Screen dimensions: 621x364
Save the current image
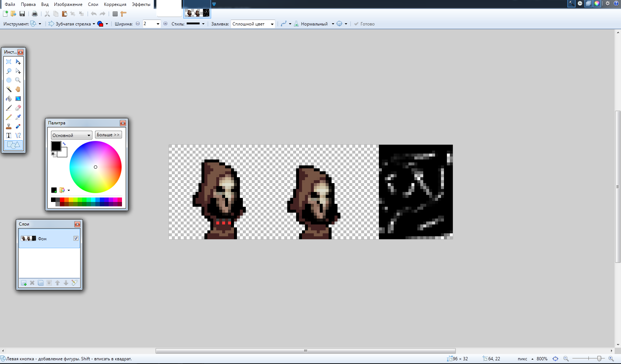pyautogui.click(x=22, y=14)
